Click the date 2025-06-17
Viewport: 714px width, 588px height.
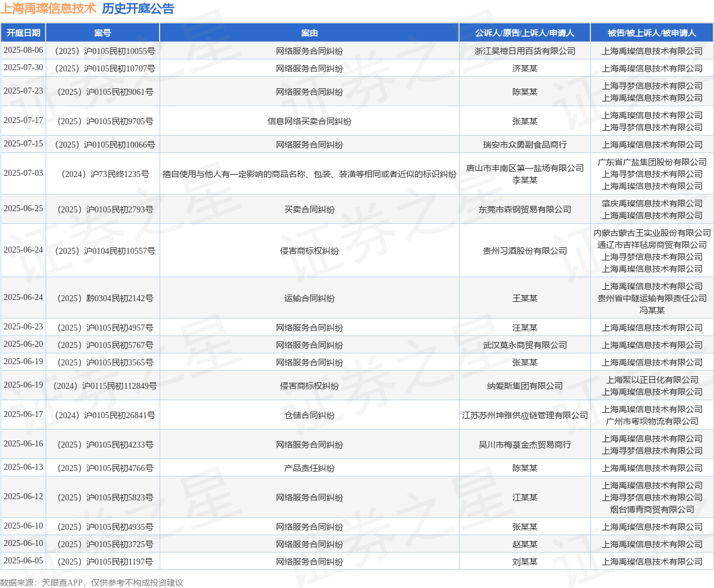pos(23,414)
